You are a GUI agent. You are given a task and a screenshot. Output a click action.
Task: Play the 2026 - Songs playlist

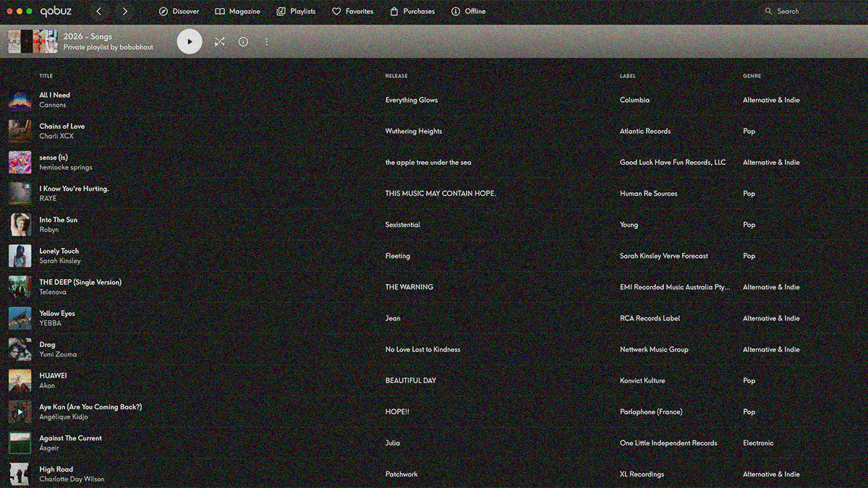pyautogui.click(x=190, y=41)
